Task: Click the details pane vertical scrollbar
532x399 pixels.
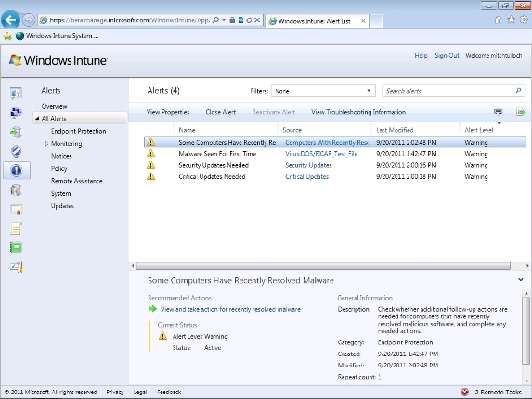Action: click(526, 330)
